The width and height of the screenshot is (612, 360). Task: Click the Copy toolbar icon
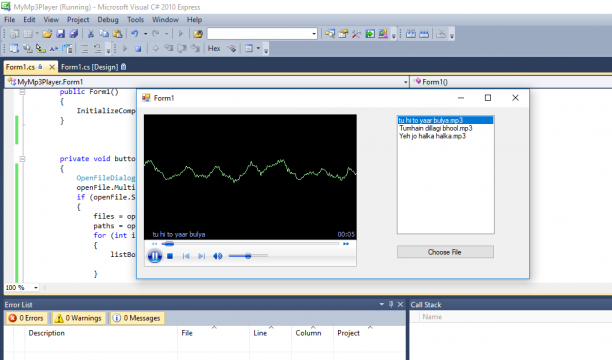(104, 34)
